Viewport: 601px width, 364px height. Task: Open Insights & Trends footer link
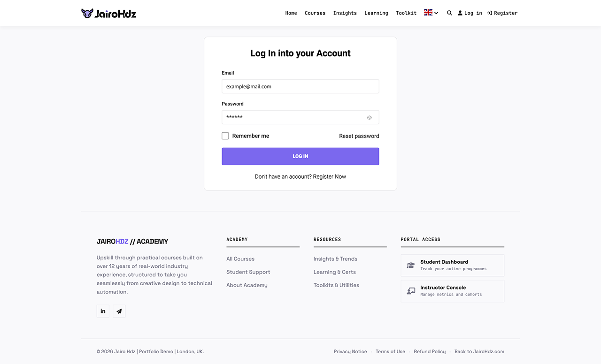tap(335, 259)
